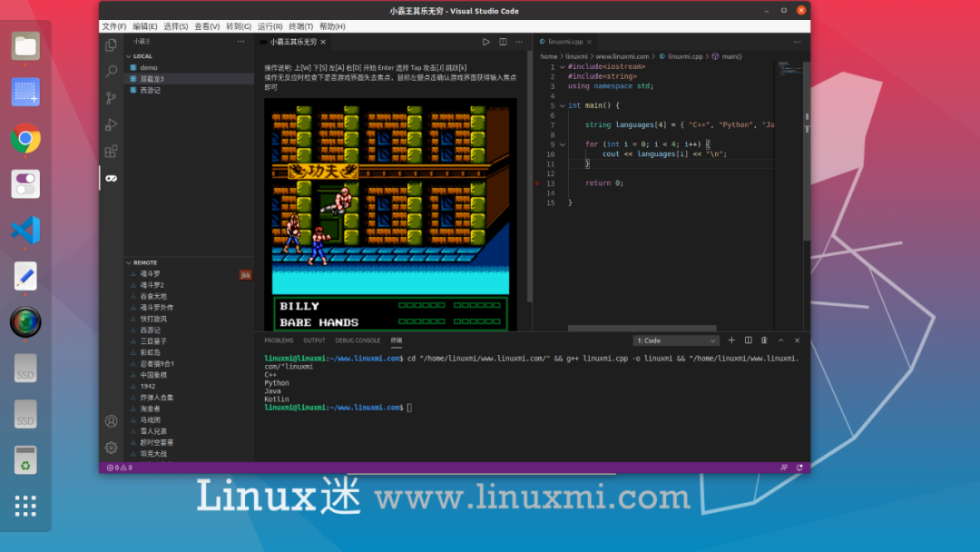Open the screenshot tool in the dock
This screenshot has height=552, width=980.
[25, 92]
